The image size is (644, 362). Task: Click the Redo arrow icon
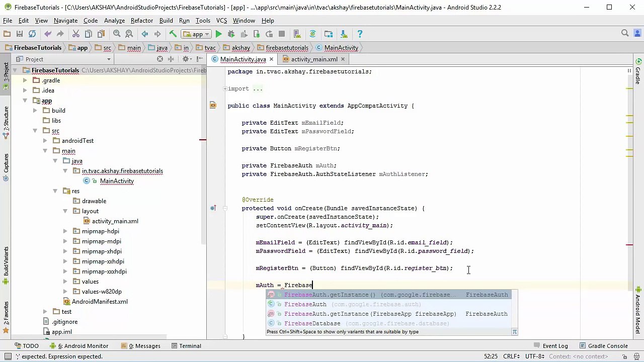[60, 34]
